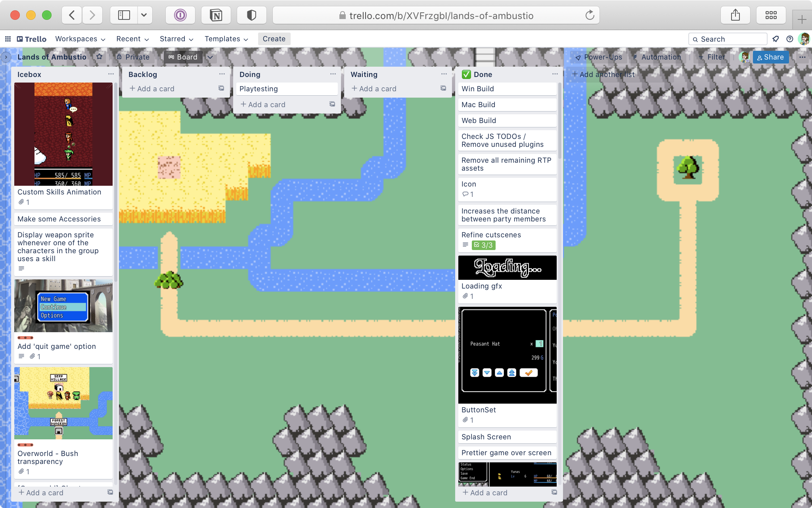
Task: Expand the Icebox list menu options
Action: coord(111,74)
